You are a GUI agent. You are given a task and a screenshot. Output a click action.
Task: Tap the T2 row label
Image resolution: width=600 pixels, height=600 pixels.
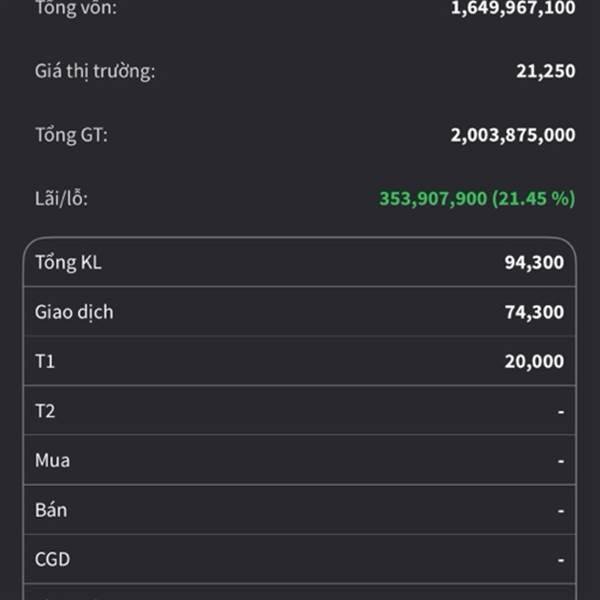tap(45, 411)
